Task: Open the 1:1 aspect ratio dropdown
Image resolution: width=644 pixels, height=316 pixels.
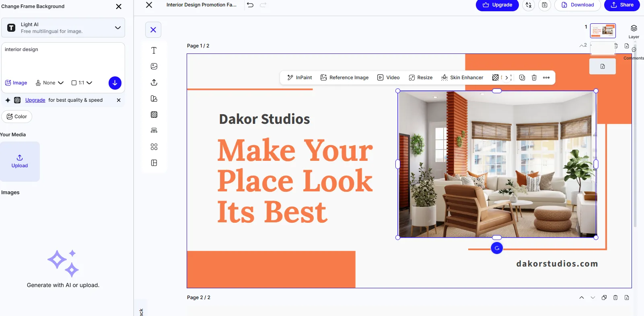Action: pyautogui.click(x=82, y=83)
